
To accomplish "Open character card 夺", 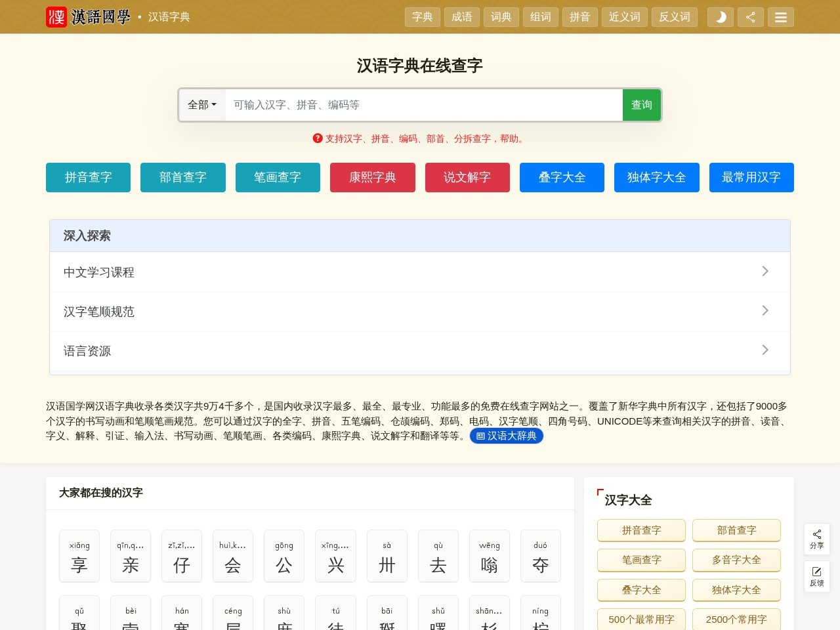I will coord(541,556).
